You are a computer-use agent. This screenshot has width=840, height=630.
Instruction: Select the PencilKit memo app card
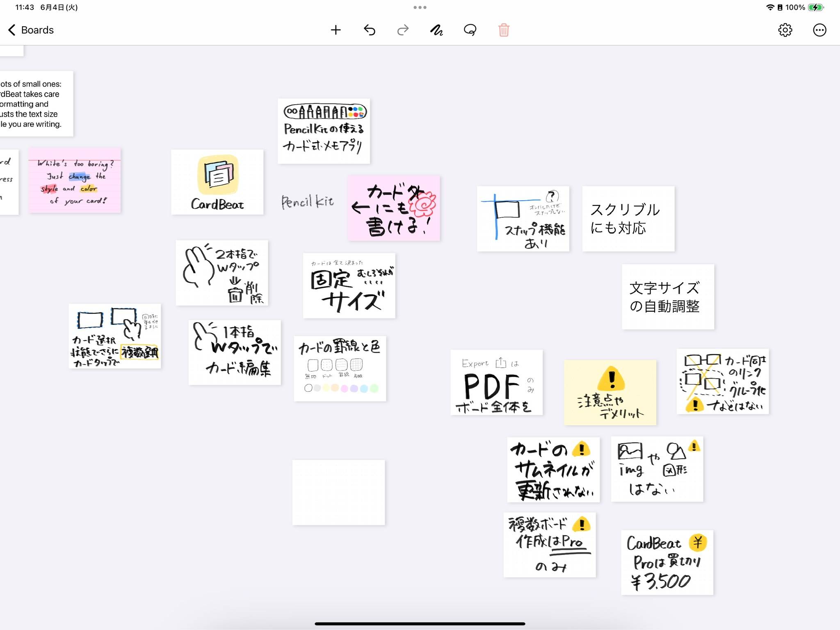click(x=324, y=131)
